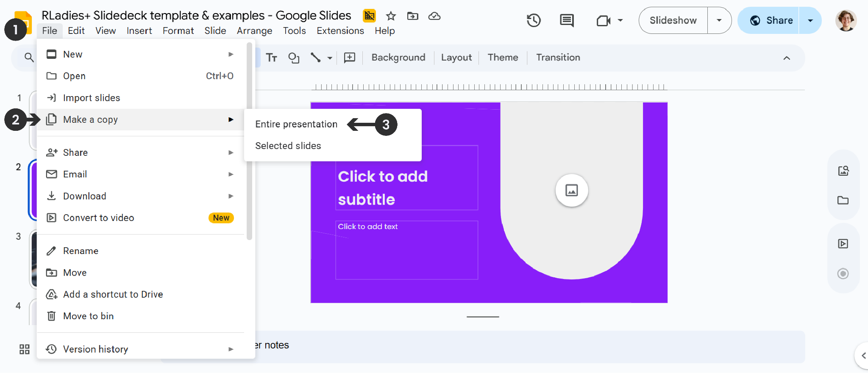The width and height of the screenshot is (868, 373).
Task: Choose Add a shortcut to Drive
Action: click(x=141, y=294)
